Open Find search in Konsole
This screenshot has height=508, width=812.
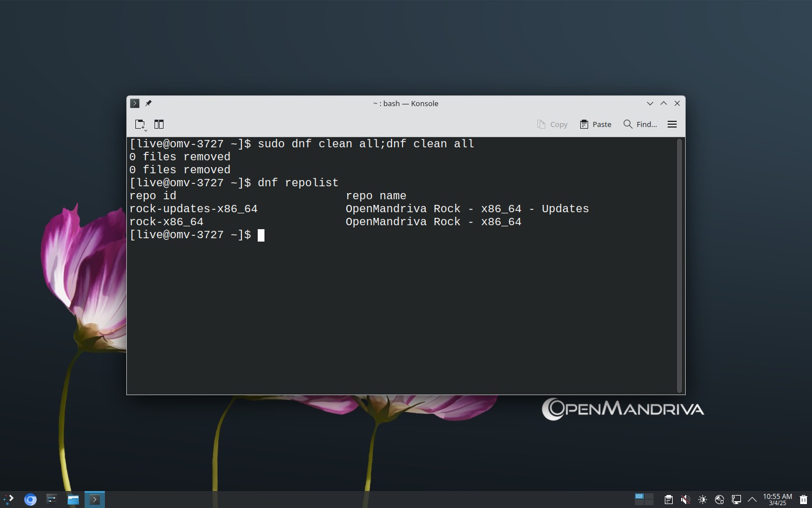tap(640, 124)
